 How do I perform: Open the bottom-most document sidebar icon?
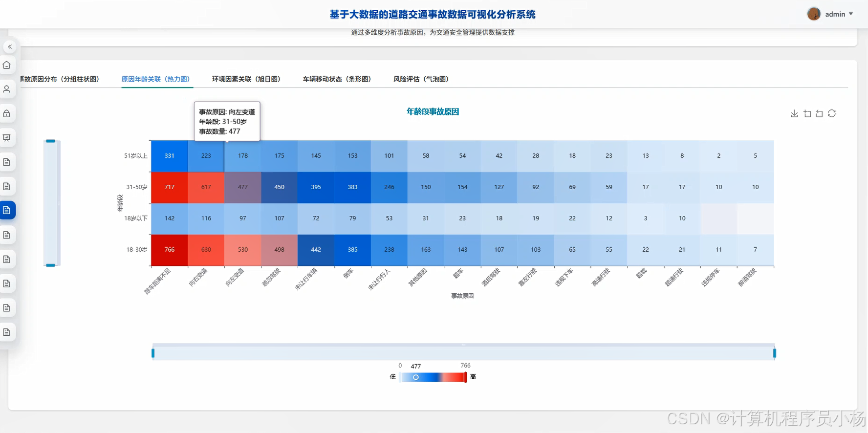pos(7,332)
